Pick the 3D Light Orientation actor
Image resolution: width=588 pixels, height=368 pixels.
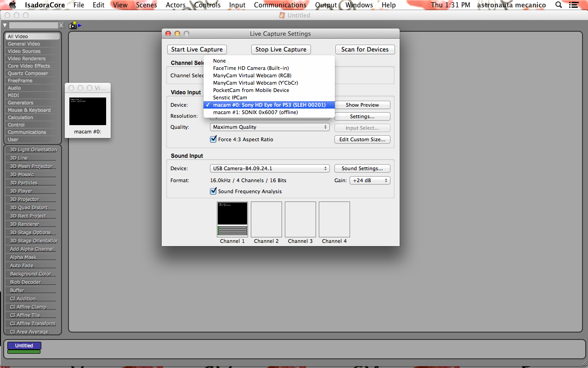pyautogui.click(x=33, y=149)
